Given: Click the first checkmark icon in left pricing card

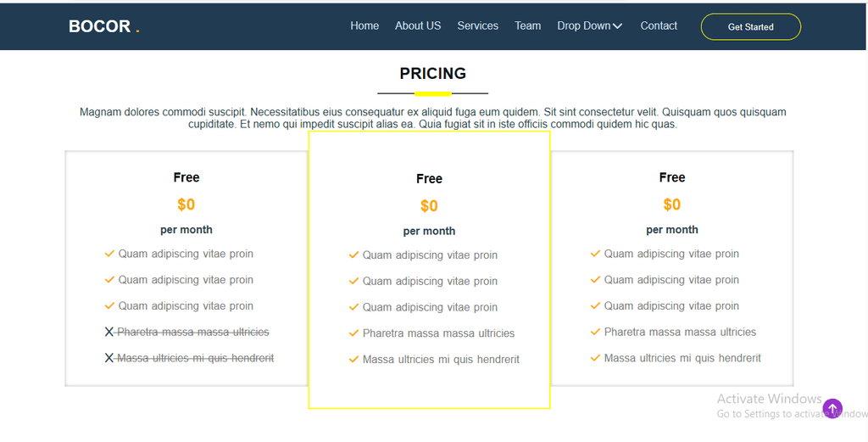Looking at the screenshot, I should click(109, 254).
